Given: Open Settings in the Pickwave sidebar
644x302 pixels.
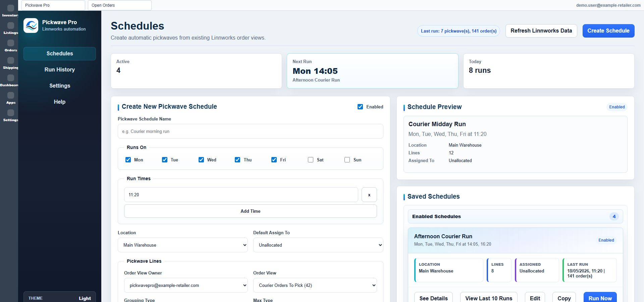Looking at the screenshot, I should click(x=60, y=86).
